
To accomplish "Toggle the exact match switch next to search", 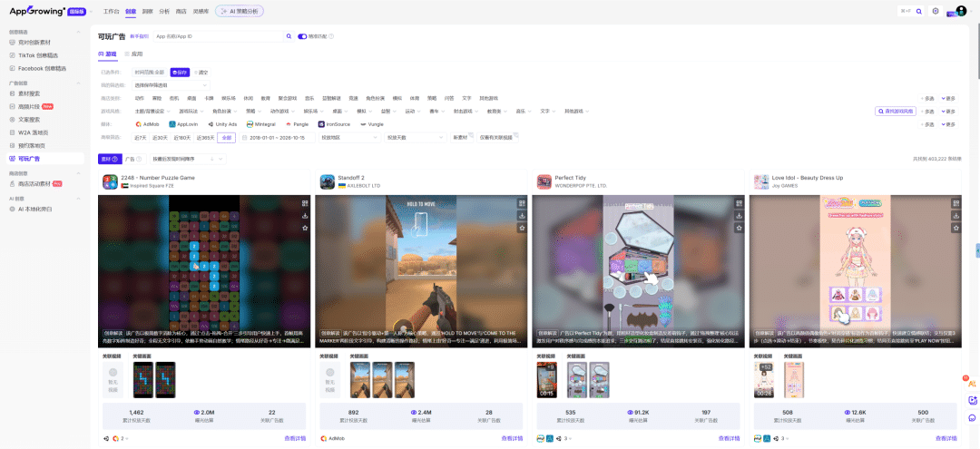I will [x=302, y=37].
